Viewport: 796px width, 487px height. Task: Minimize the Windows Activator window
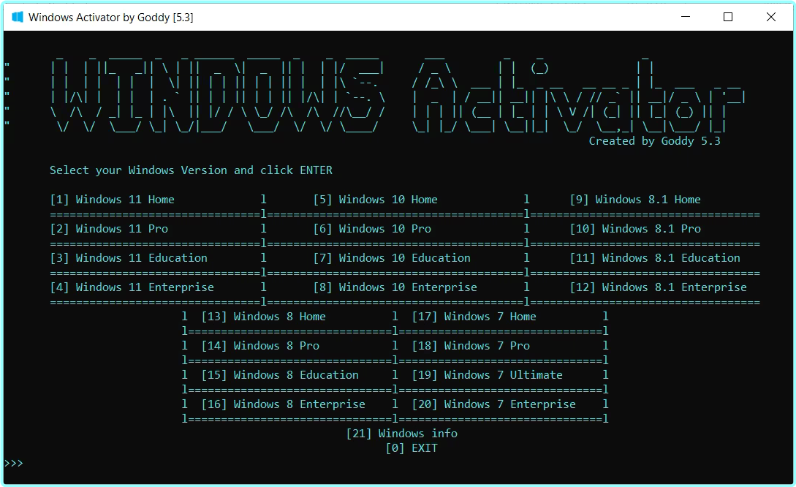(685, 17)
